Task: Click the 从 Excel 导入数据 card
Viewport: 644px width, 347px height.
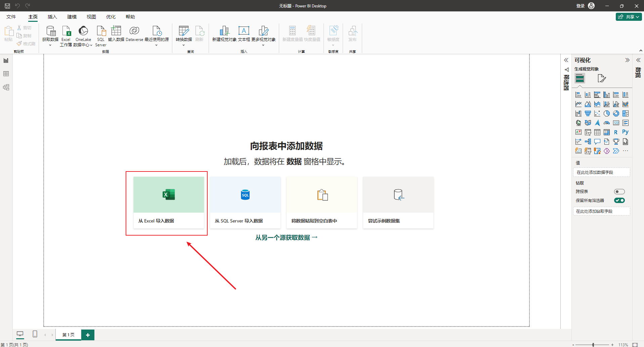Action: 169,203
